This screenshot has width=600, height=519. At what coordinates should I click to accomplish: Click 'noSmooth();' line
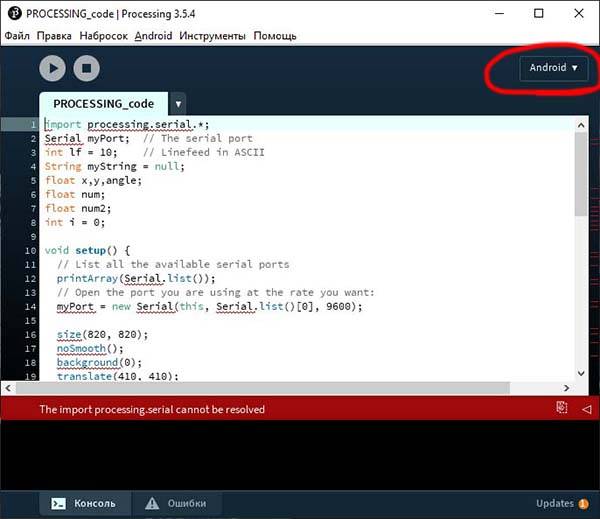pos(90,349)
